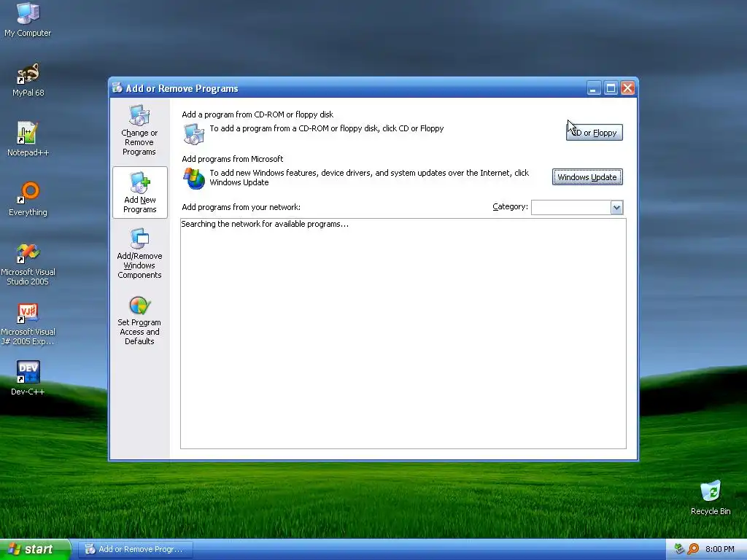Click 'Searching the network for available programs…' text

(265, 224)
